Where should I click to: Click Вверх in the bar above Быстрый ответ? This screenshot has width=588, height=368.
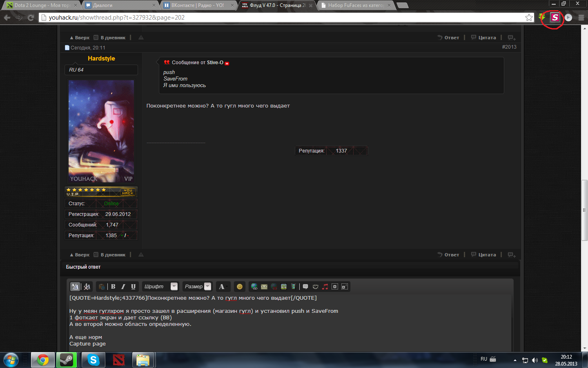click(x=80, y=255)
